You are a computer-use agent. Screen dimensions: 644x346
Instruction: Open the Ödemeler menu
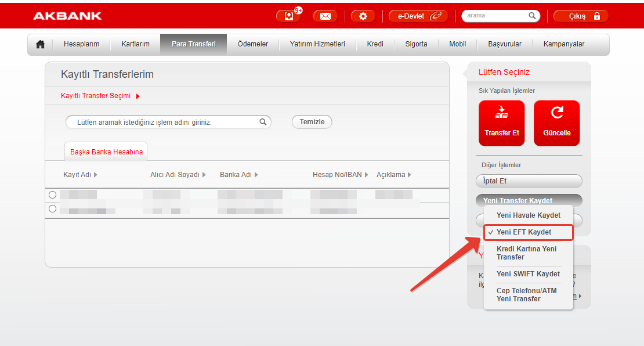(x=252, y=44)
